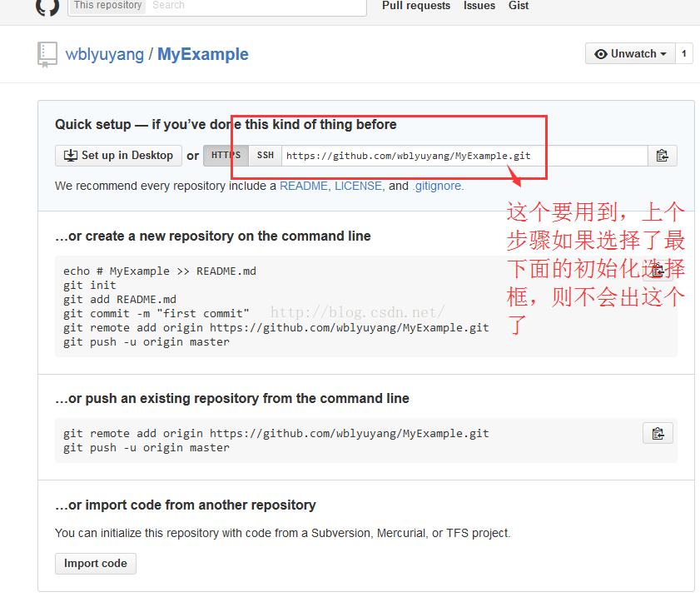Open the .gitignore link
The height and width of the screenshot is (607, 700).
click(437, 186)
